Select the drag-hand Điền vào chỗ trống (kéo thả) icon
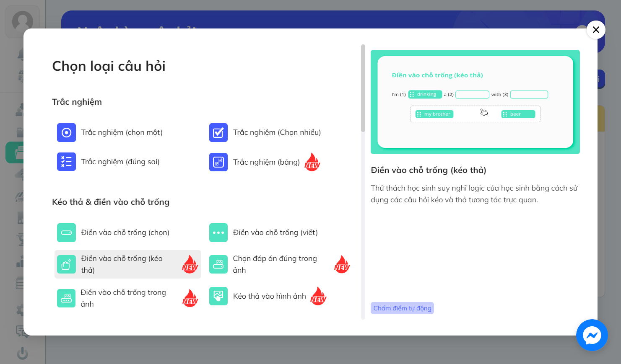Viewport: 621px width, 364px height. coord(66,264)
